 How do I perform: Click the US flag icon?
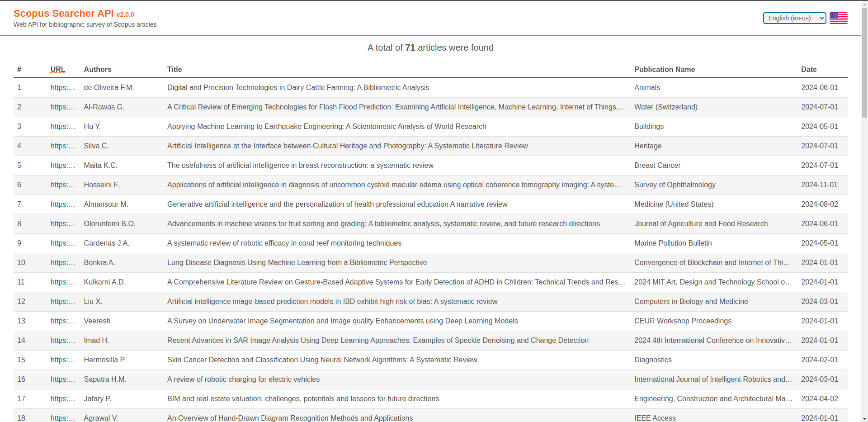coord(839,18)
